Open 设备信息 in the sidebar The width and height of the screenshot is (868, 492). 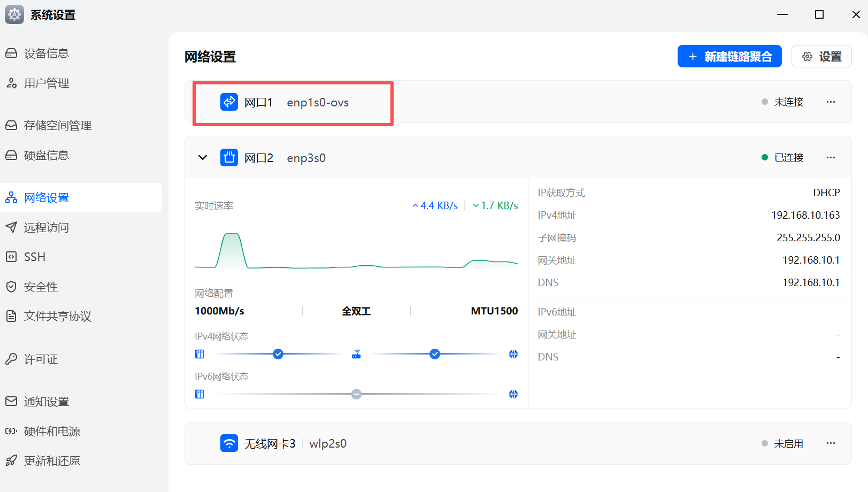81,53
